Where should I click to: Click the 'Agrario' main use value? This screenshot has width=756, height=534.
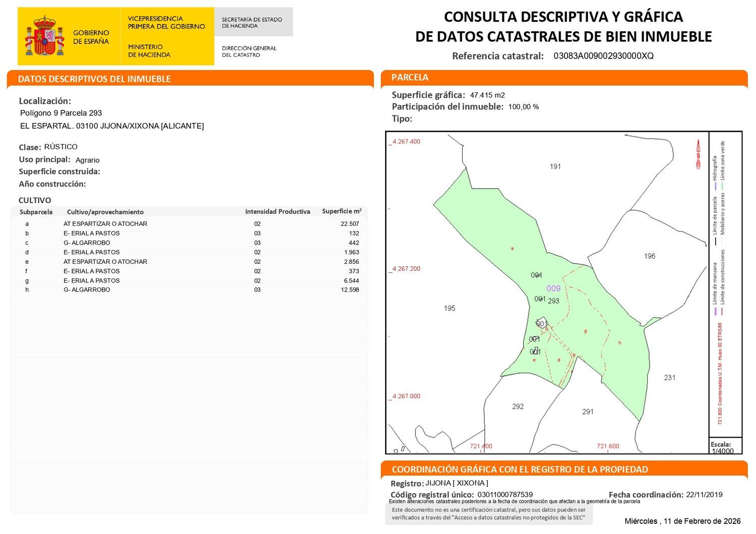click(88, 160)
